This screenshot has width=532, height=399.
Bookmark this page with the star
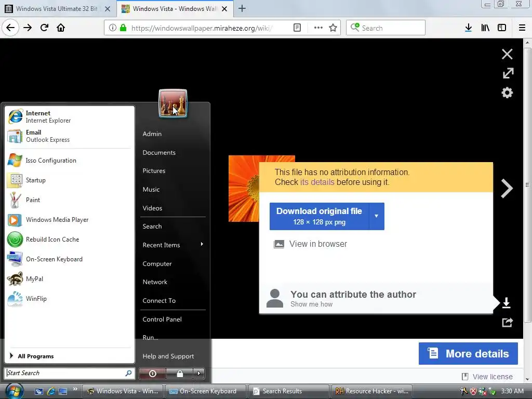tap(333, 28)
